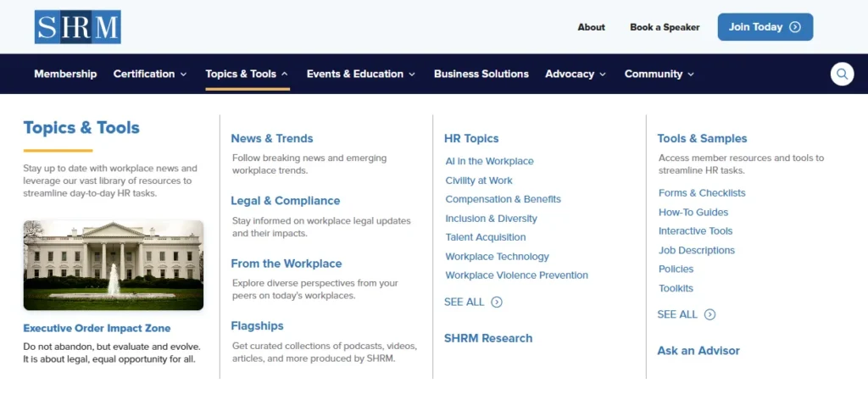Image resolution: width=868 pixels, height=394 pixels.
Task: Expand Events & Education chevron
Action: point(412,75)
